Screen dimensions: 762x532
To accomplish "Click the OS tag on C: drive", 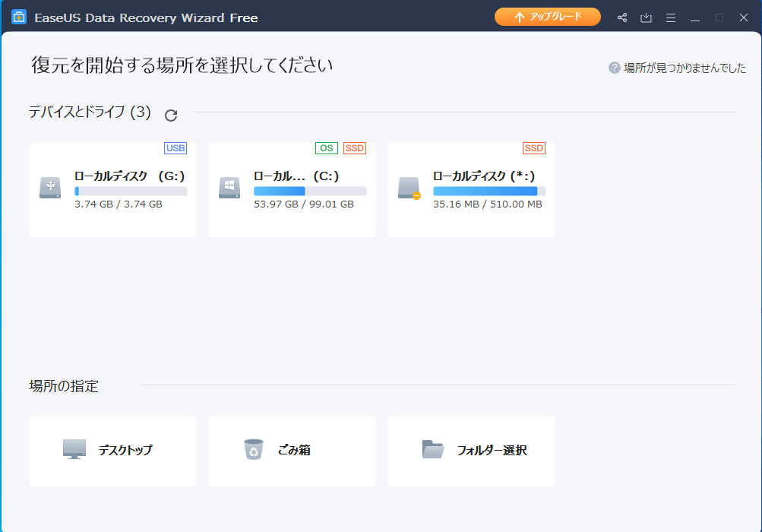I will [327, 148].
